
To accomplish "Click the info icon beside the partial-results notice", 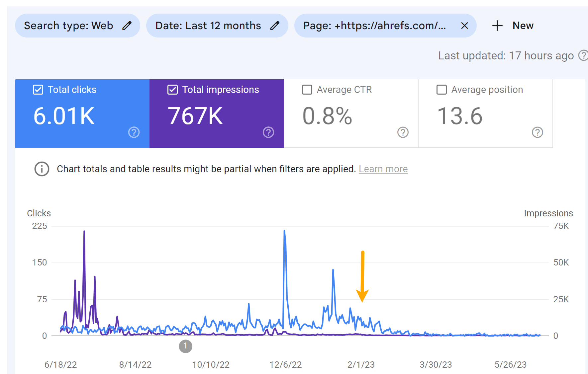I will (x=42, y=169).
